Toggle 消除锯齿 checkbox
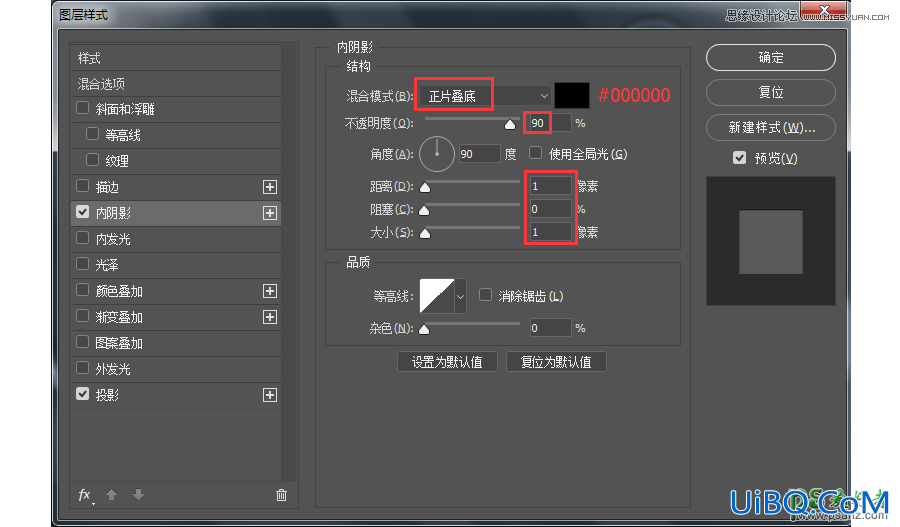 coord(486,295)
